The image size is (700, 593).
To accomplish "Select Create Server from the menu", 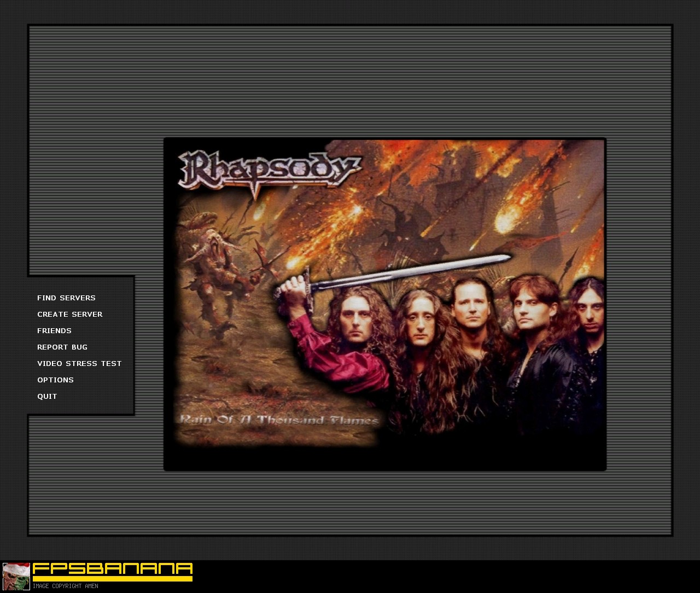I will coord(70,315).
